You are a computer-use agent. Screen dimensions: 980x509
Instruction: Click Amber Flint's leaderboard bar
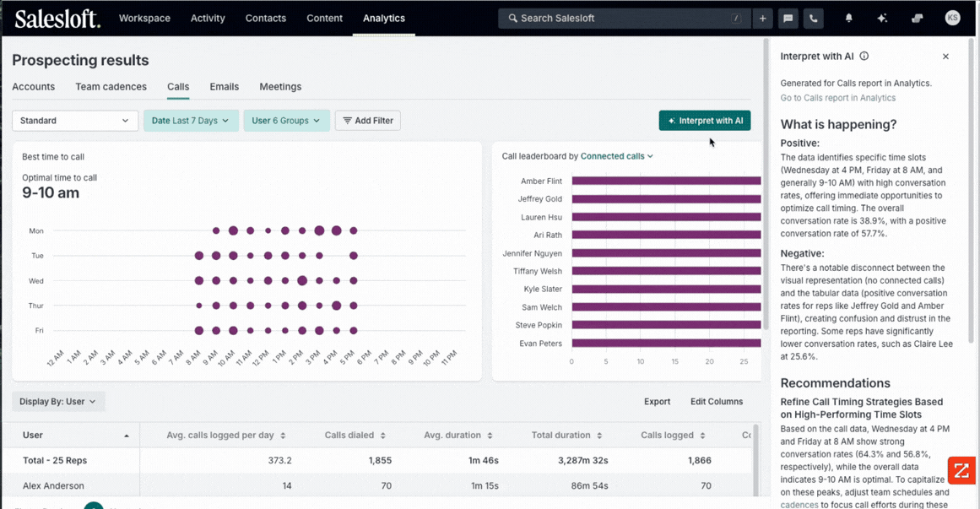pyautogui.click(x=667, y=180)
